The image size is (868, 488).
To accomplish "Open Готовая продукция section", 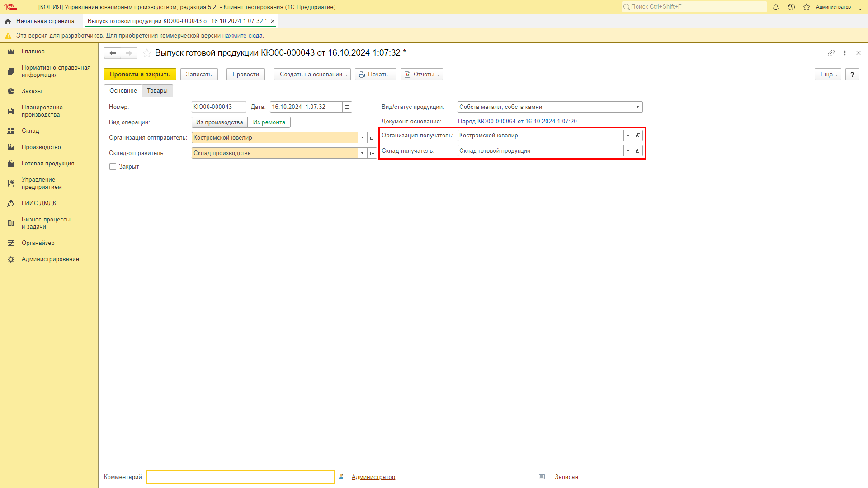I will coord(49,164).
